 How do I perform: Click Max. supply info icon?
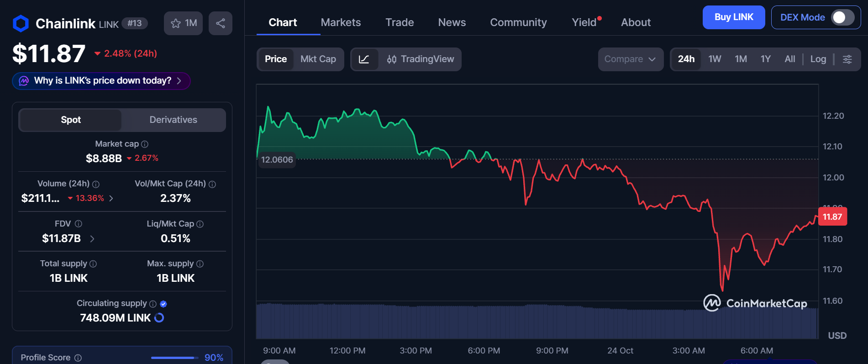200,264
